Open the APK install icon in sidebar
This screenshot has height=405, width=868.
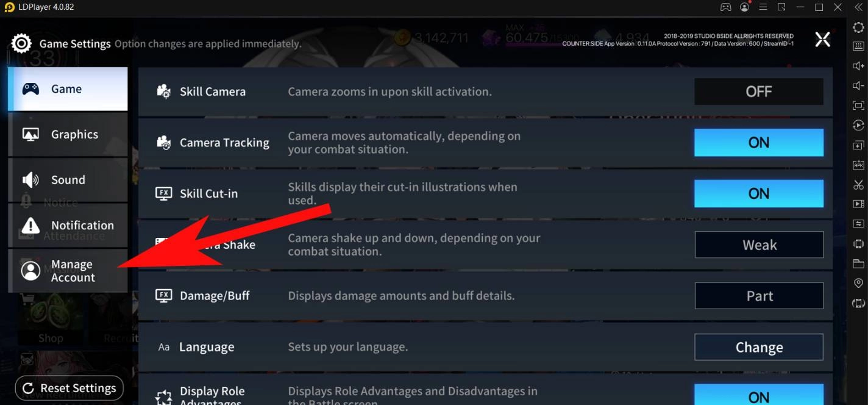point(858,165)
